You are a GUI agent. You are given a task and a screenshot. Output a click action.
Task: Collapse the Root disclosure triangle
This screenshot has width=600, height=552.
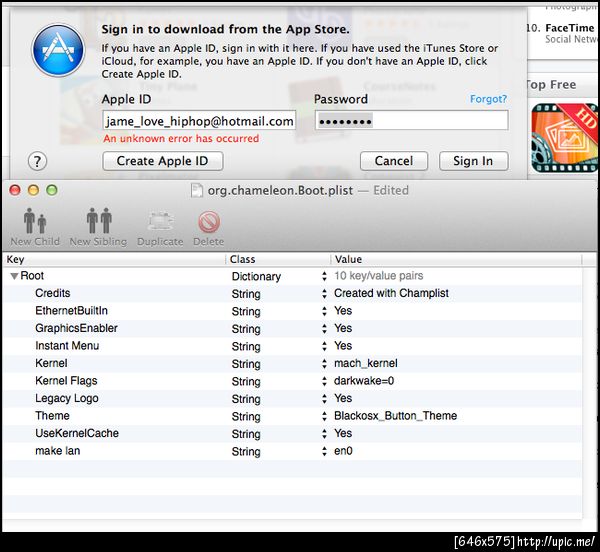14,276
